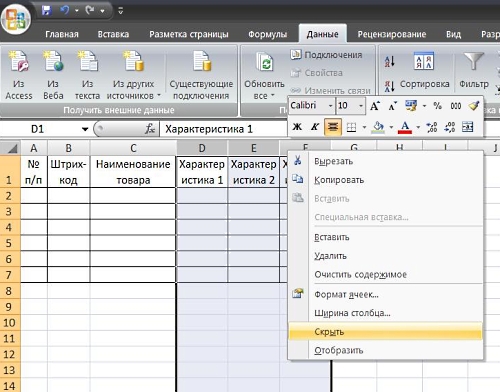Click the formula bar showing Характеристика 1

(x=223, y=129)
